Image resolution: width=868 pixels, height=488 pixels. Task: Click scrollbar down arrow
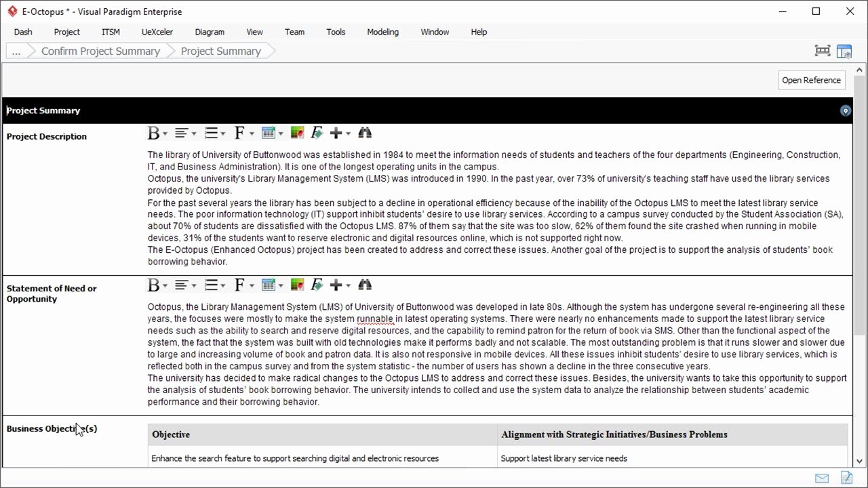click(x=861, y=461)
